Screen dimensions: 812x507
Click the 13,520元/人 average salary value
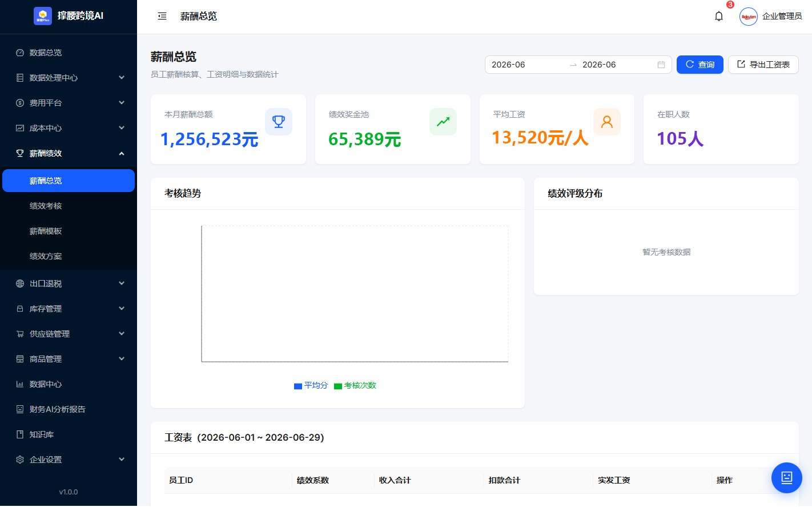pyautogui.click(x=540, y=138)
